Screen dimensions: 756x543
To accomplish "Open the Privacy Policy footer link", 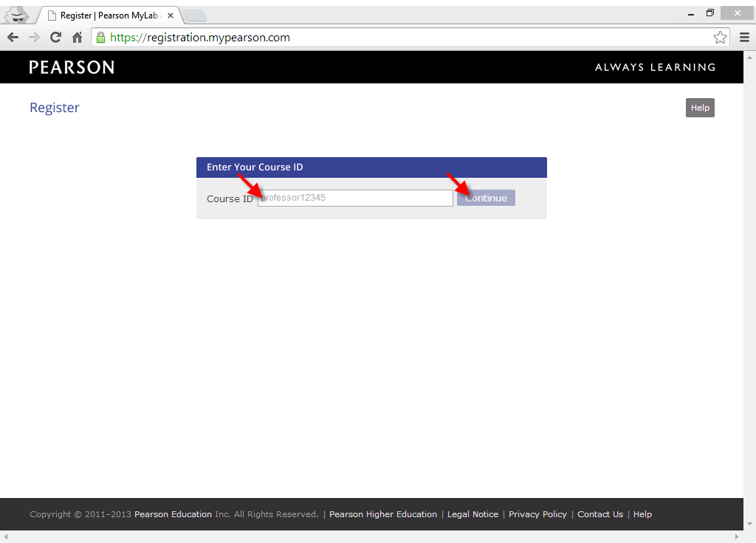I will (x=537, y=514).
